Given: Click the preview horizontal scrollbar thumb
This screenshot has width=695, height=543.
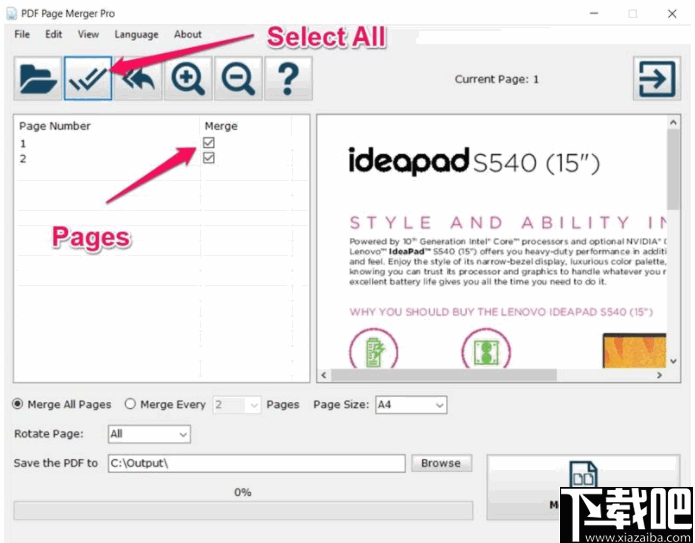Looking at the screenshot, I should pyautogui.click(x=444, y=375).
